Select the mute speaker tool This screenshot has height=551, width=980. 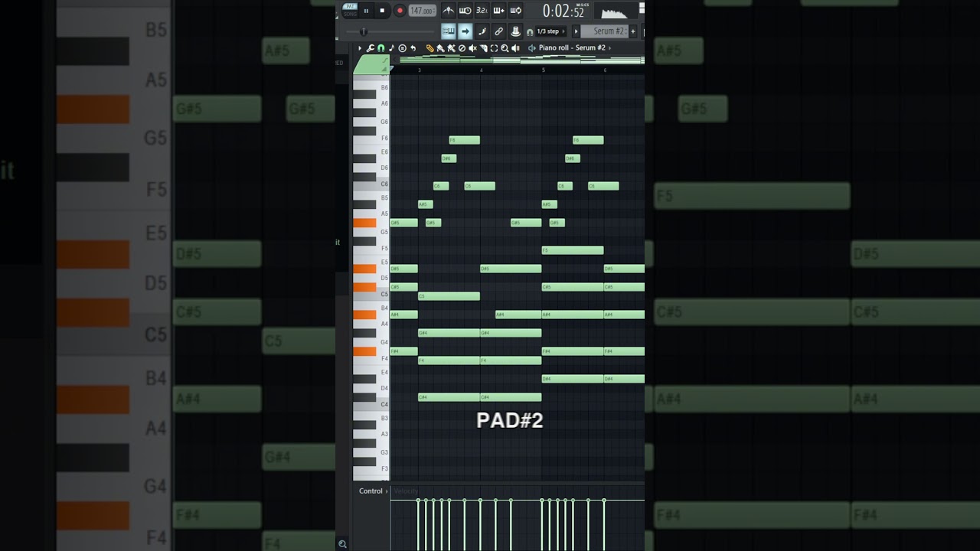click(472, 48)
